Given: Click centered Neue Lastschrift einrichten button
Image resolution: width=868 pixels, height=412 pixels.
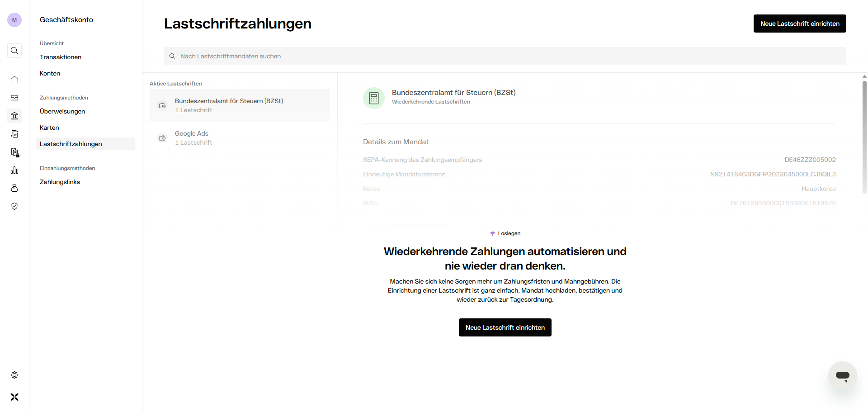Looking at the screenshot, I should tap(505, 327).
